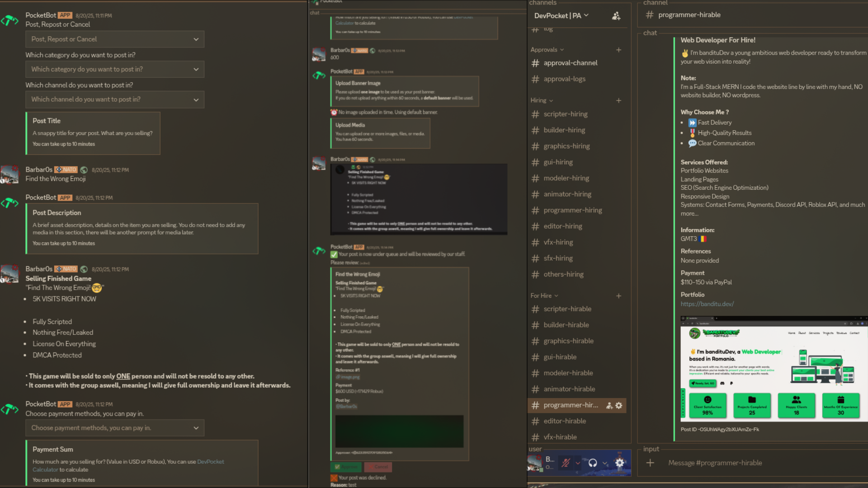Open Choose payment methods dropdown
Screen dimensions: 868x488
point(115,428)
